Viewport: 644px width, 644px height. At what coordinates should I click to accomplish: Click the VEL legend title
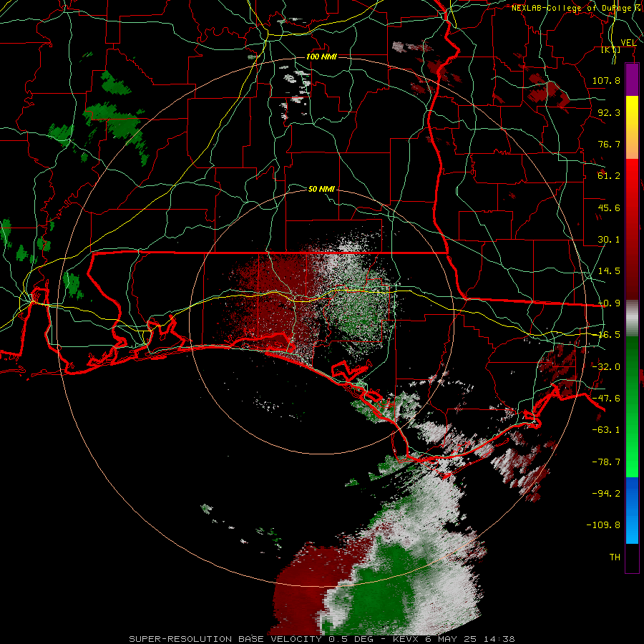point(628,42)
